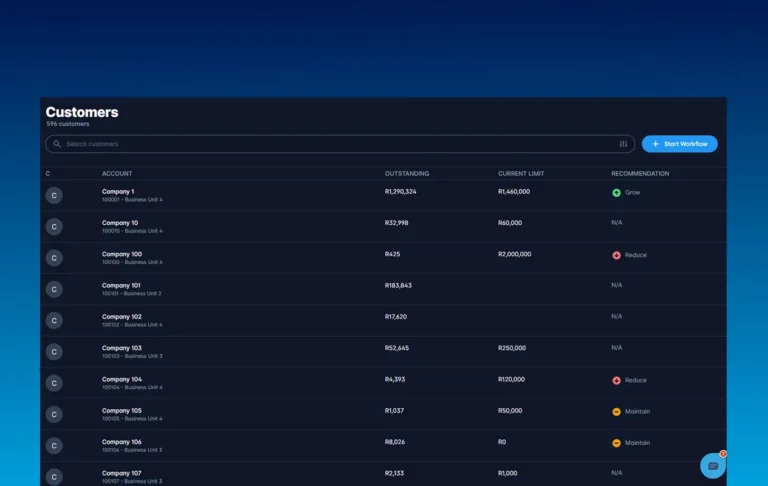Open Company 10 account link

(x=120, y=223)
